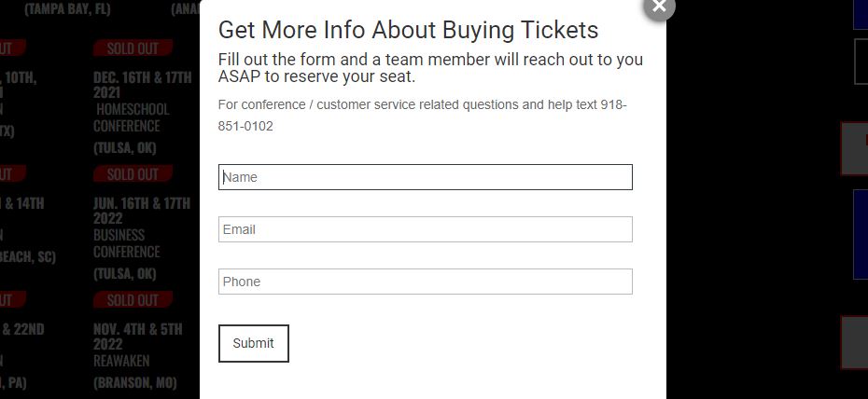Click the Get More Info About Buying Tickets heading
The image size is (868, 399).
point(408,30)
